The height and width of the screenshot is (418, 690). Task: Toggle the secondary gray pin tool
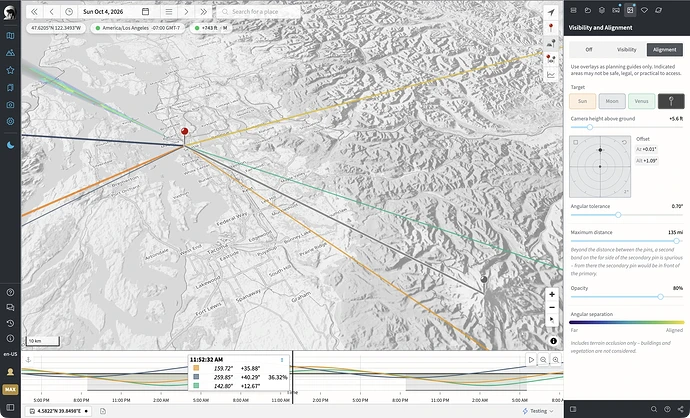pos(551,43)
